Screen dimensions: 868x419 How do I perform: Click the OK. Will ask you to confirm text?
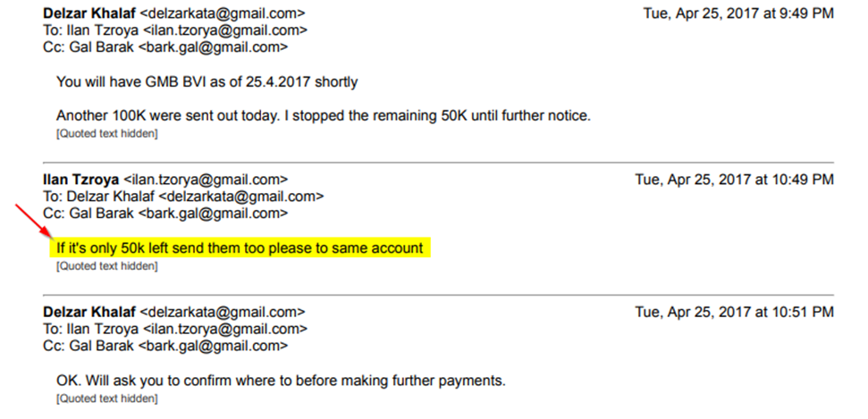coord(281,381)
